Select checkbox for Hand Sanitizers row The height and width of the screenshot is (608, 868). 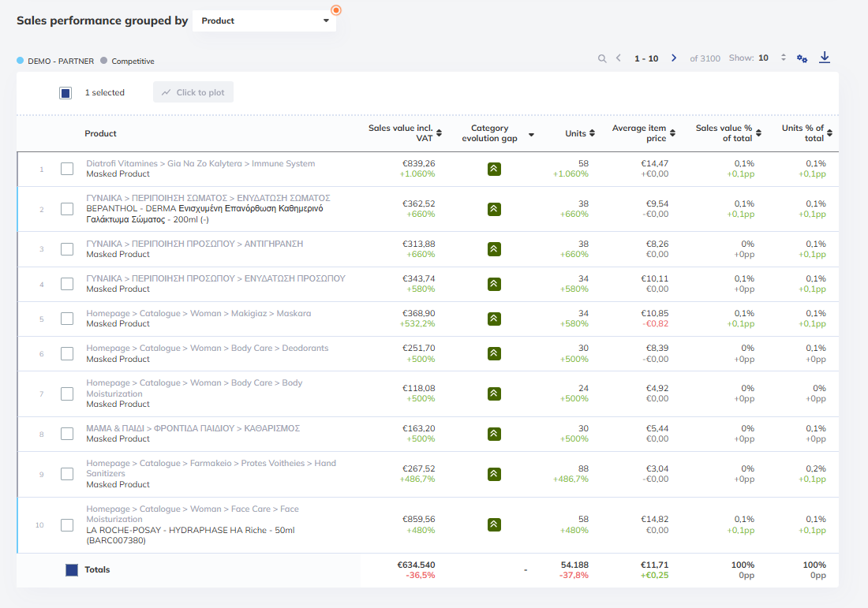(67, 474)
